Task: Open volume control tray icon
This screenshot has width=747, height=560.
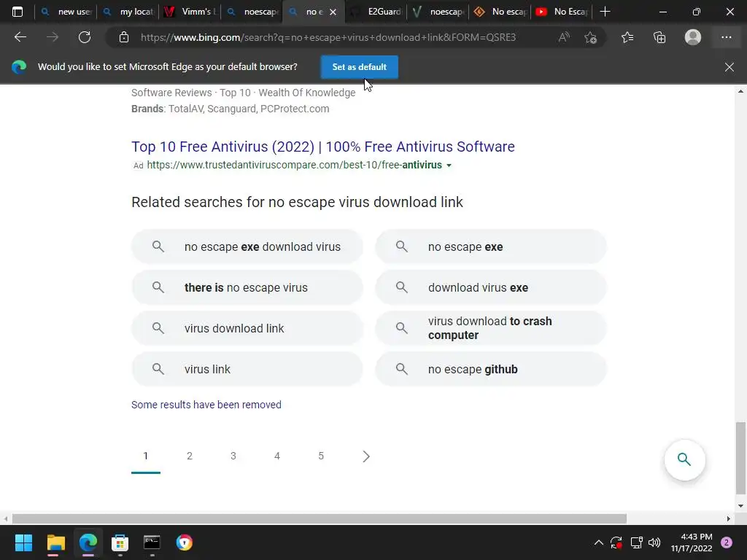Action: coord(654,542)
